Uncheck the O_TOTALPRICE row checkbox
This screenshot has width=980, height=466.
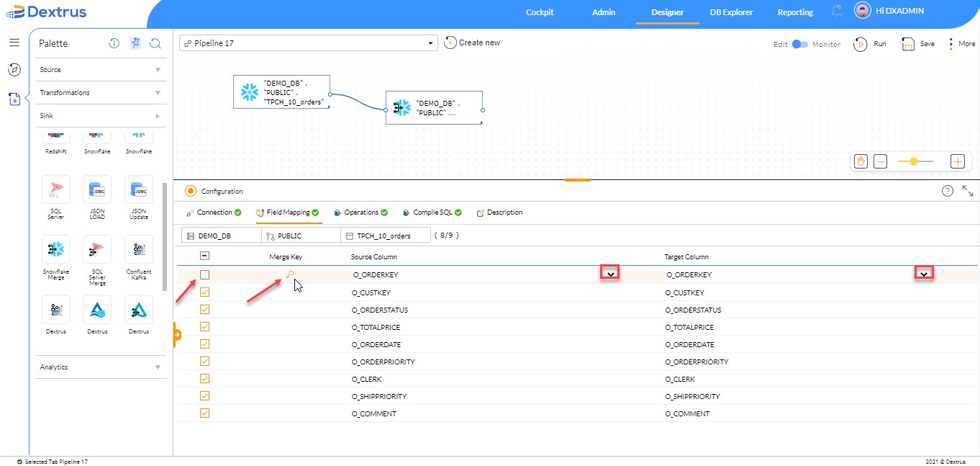point(205,327)
